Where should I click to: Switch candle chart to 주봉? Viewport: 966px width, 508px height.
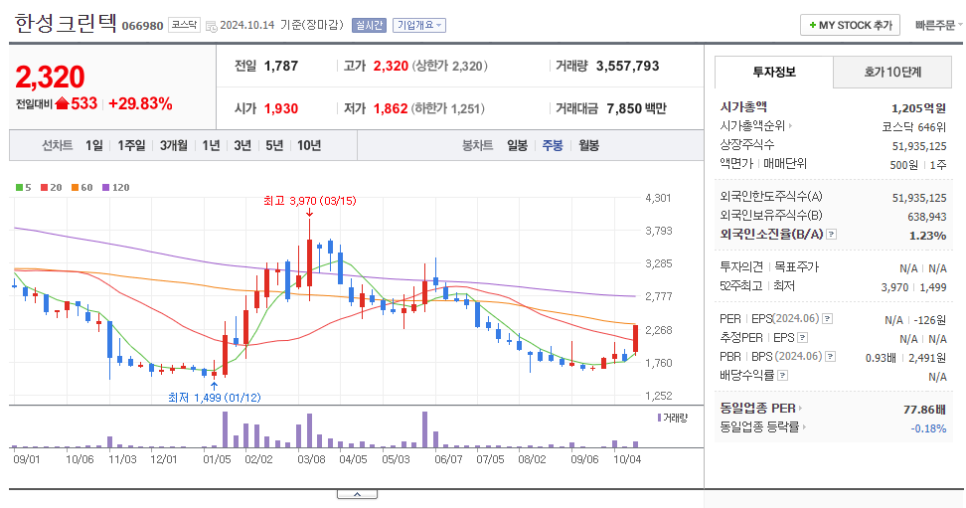pyautogui.click(x=553, y=145)
